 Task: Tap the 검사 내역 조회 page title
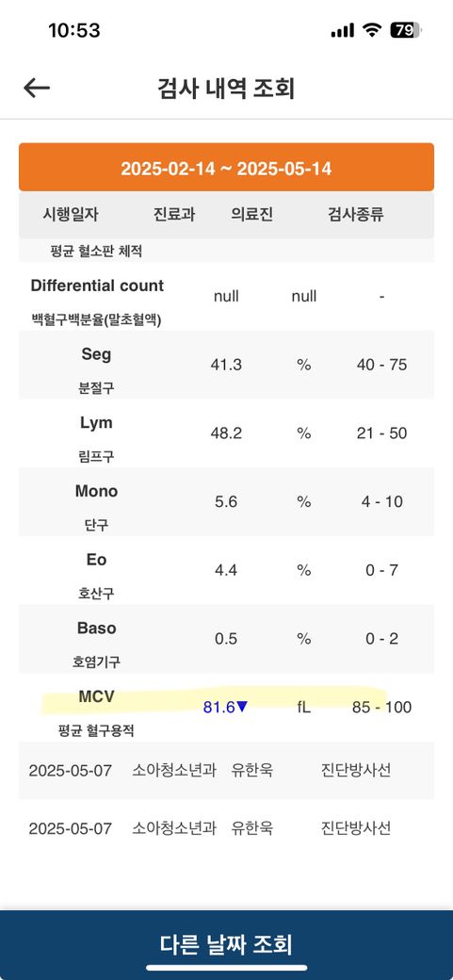[226, 89]
